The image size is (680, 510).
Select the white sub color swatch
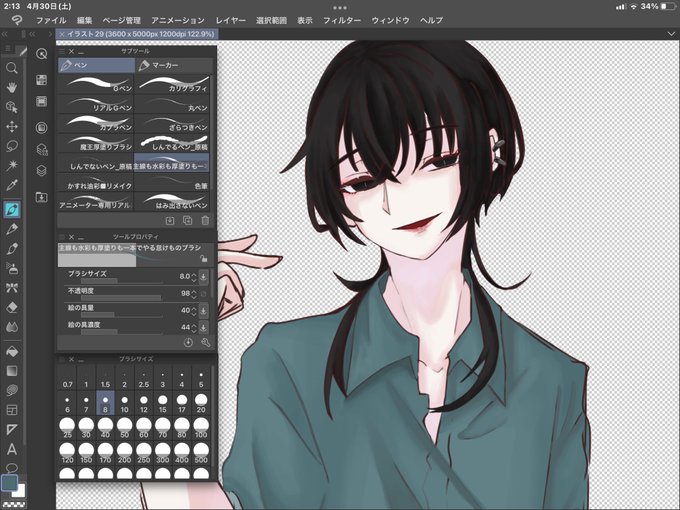[x=20, y=491]
